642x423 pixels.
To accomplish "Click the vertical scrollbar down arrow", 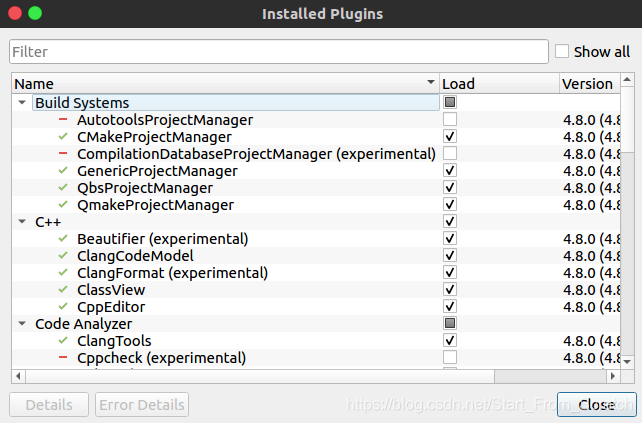I will [627, 362].
